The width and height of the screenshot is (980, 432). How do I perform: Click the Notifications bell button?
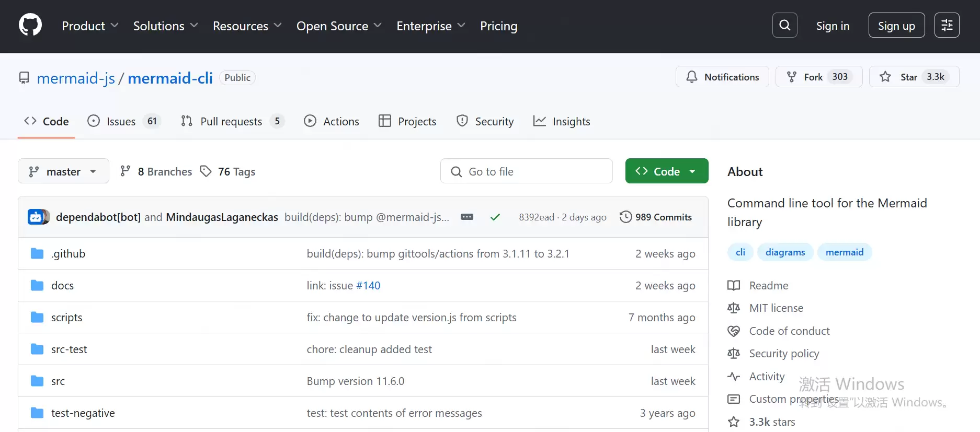point(722,77)
